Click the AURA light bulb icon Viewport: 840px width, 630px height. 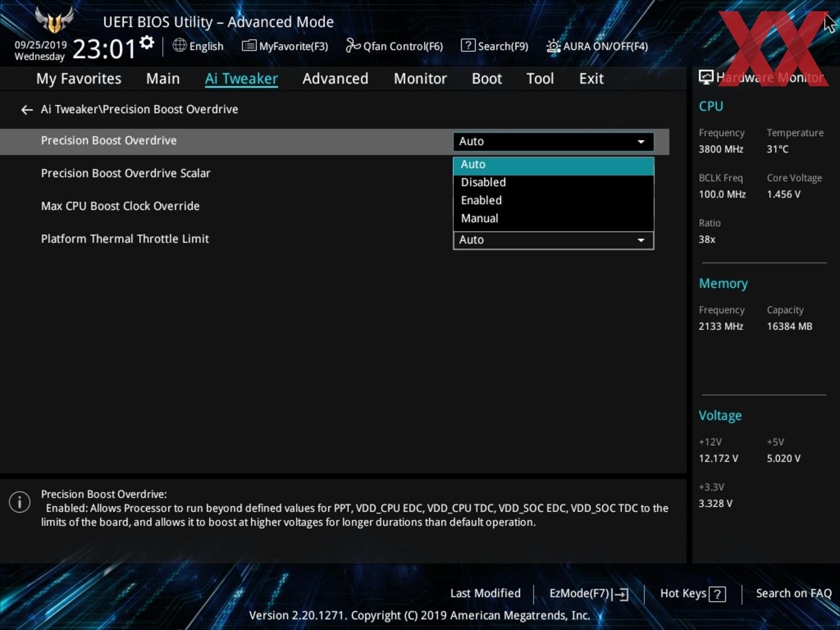553,46
